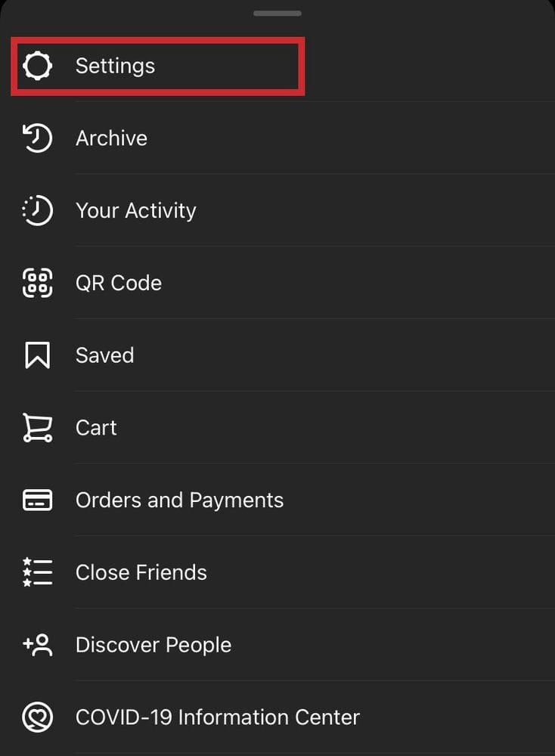
Task: Click the drag handle at top of sheet
Action: click(277, 14)
